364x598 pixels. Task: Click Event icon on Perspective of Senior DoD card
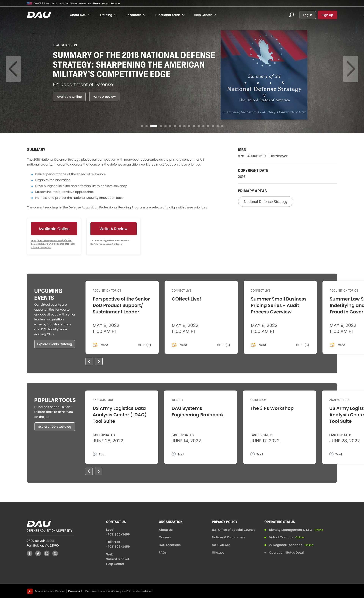coord(95,345)
